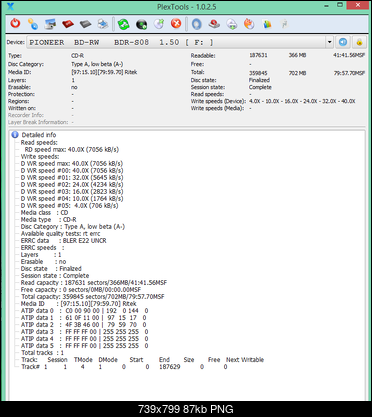Viewport: 372px width, 417px height.
Task: Click the black disc with green badge icon
Action: [x=141, y=24]
